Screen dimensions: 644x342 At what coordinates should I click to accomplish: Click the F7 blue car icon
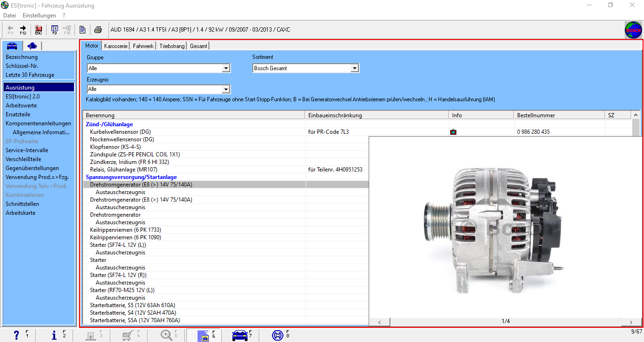pos(240,335)
